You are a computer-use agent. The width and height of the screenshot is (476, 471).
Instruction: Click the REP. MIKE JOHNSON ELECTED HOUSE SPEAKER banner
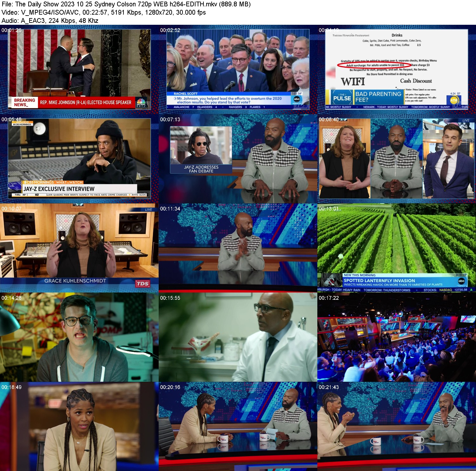click(x=86, y=103)
